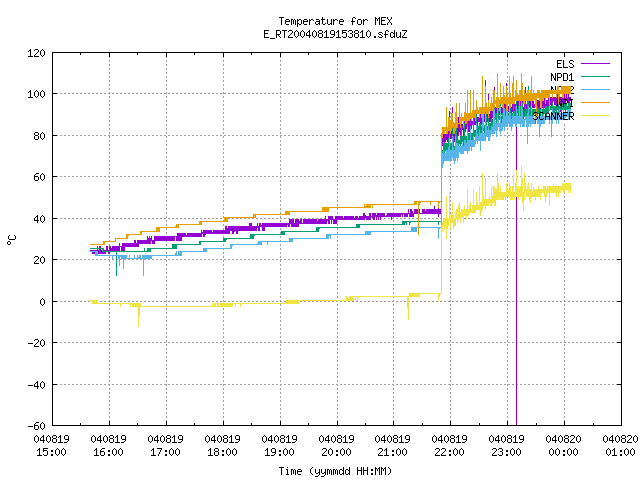Image resolution: width=640 pixels, height=480 pixels.
Task: Click the ELS legend label
Action: coord(565,64)
